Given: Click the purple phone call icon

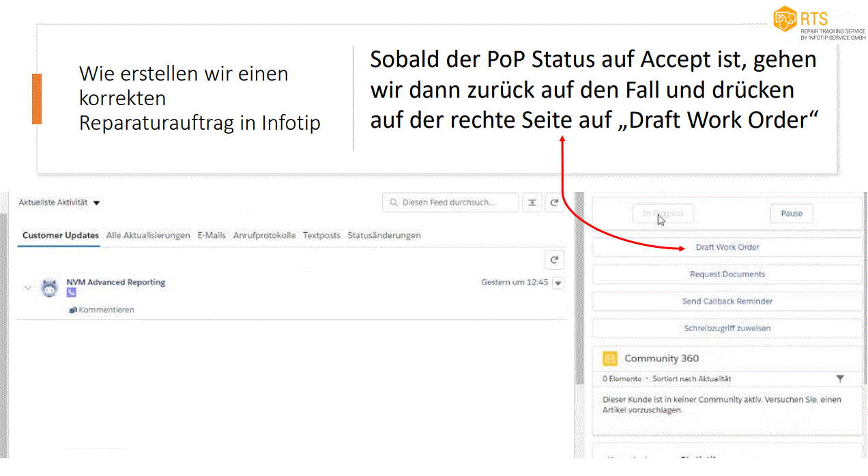Looking at the screenshot, I should [x=72, y=292].
